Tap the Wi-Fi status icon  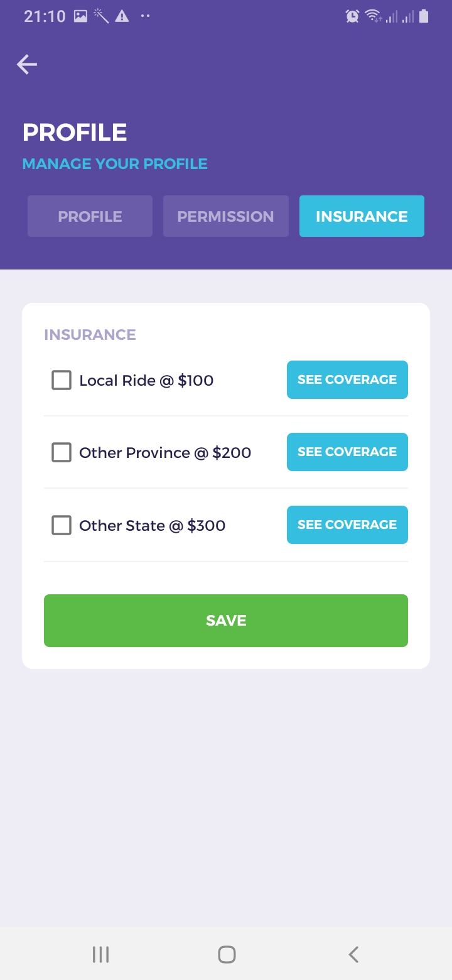373,16
